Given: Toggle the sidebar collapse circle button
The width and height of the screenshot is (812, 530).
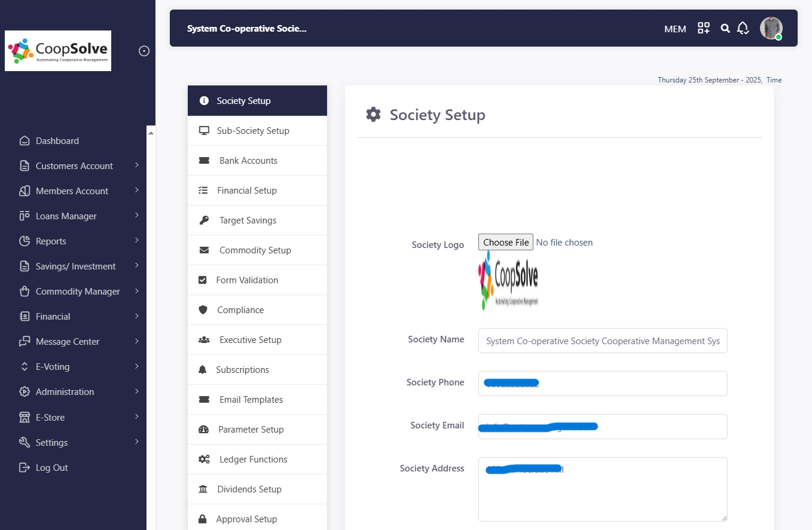Looking at the screenshot, I should click(144, 51).
